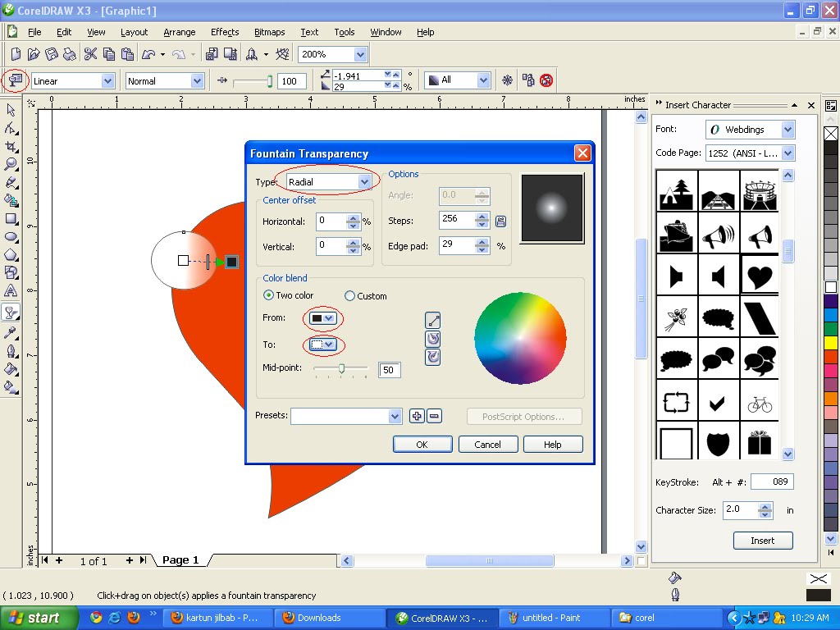This screenshot has width=840, height=630.
Task: Click the add preset plus button
Action: click(x=417, y=416)
